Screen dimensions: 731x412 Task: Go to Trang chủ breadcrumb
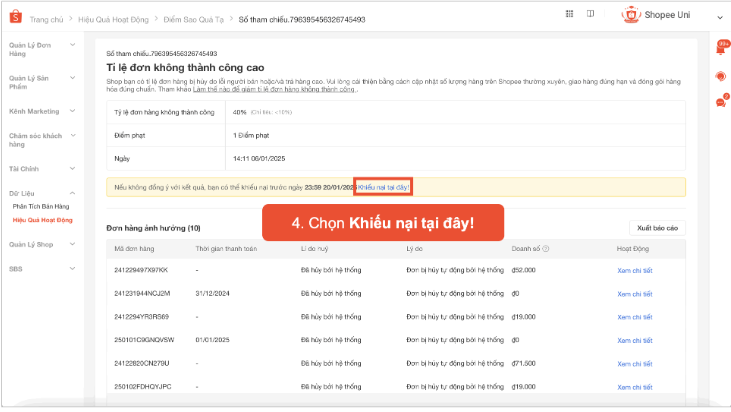click(46, 20)
